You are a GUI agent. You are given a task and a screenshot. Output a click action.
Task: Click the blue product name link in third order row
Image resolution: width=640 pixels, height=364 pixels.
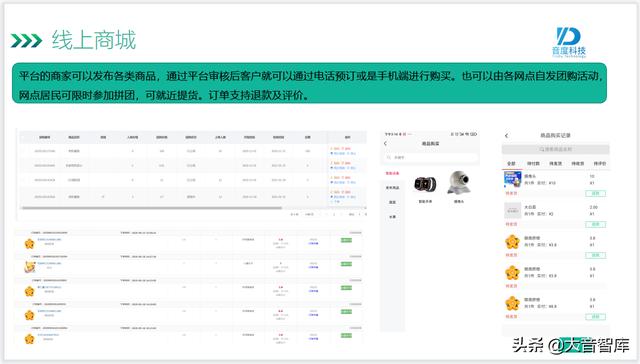coord(49,287)
